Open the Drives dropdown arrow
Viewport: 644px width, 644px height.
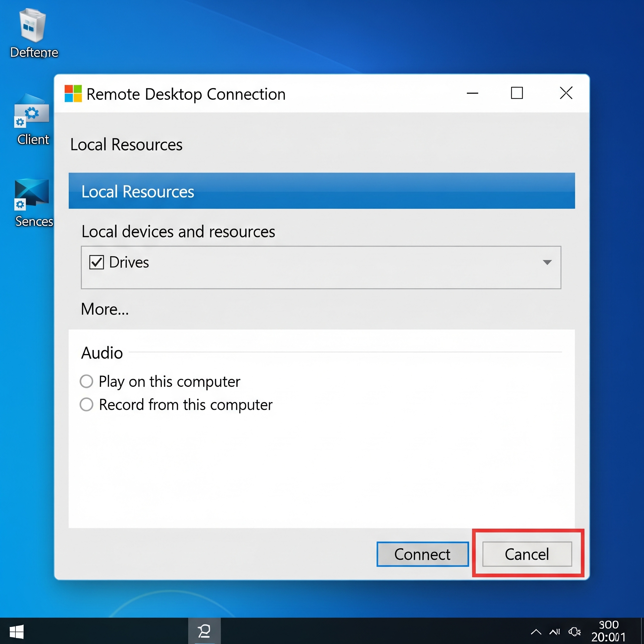547,262
